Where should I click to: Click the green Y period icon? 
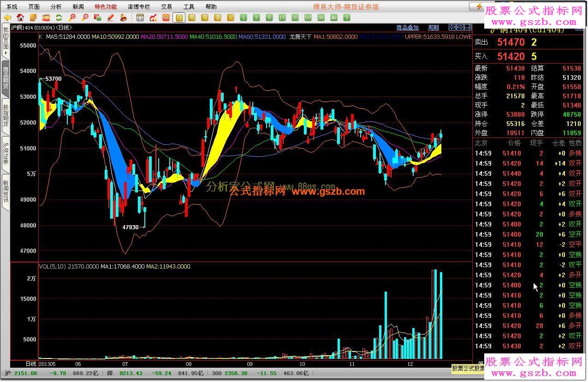pyautogui.click(x=347, y=18)
